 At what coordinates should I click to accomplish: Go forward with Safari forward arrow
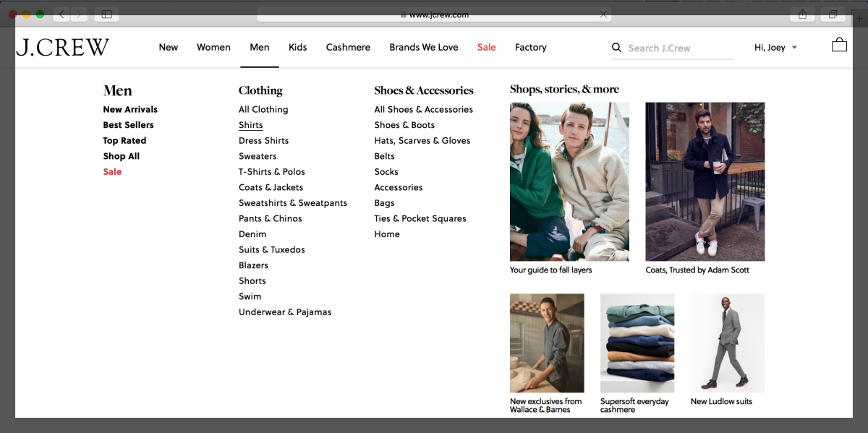79,14
